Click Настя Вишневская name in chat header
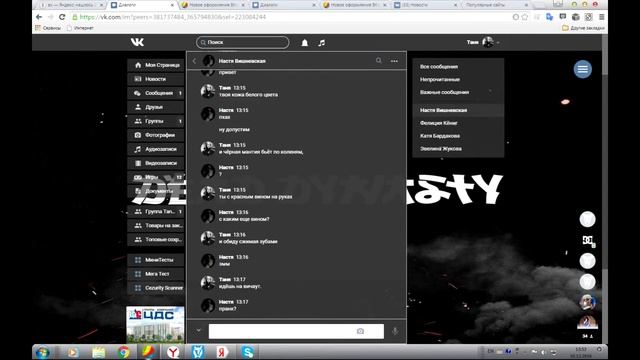The width and height of the screenshot is (640, 360). [242, 61]
